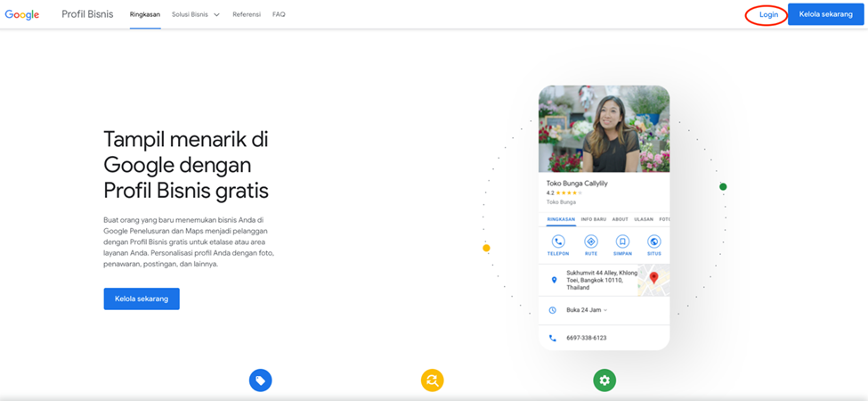Viewport: 868px width, 401px height.
Task: Click the Google logo
Action: click(22, 14)
